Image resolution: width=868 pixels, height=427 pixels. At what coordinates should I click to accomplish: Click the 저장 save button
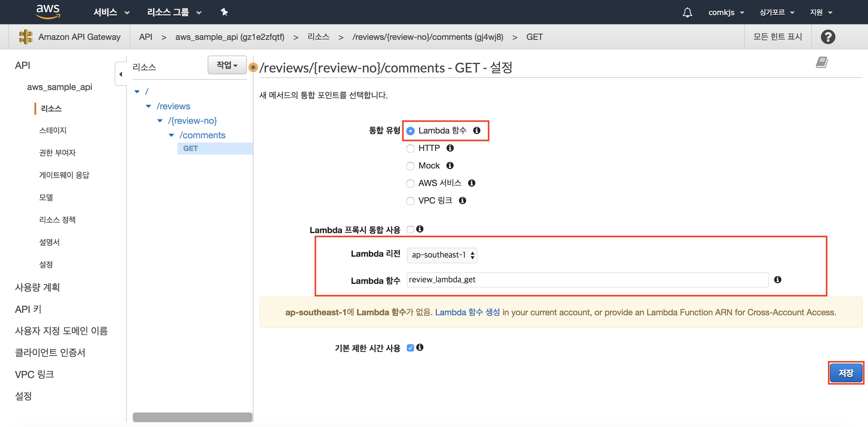tap(845, 373)
